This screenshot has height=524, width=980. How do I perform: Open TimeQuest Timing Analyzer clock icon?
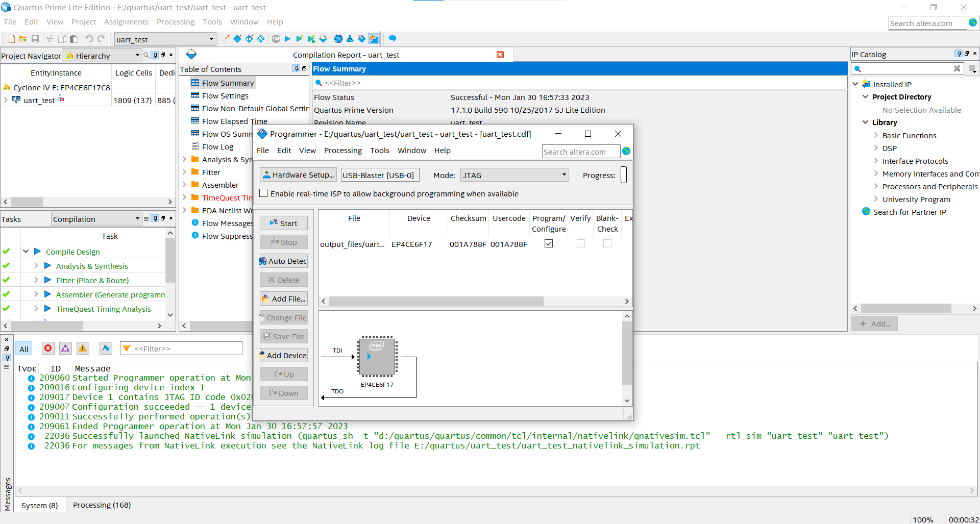[338, 39]
